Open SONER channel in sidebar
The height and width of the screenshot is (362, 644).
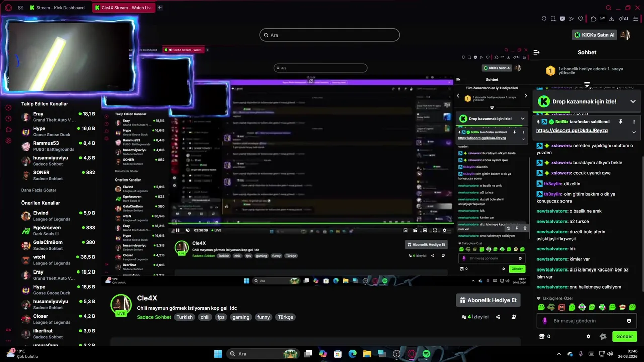click(58, 175)
